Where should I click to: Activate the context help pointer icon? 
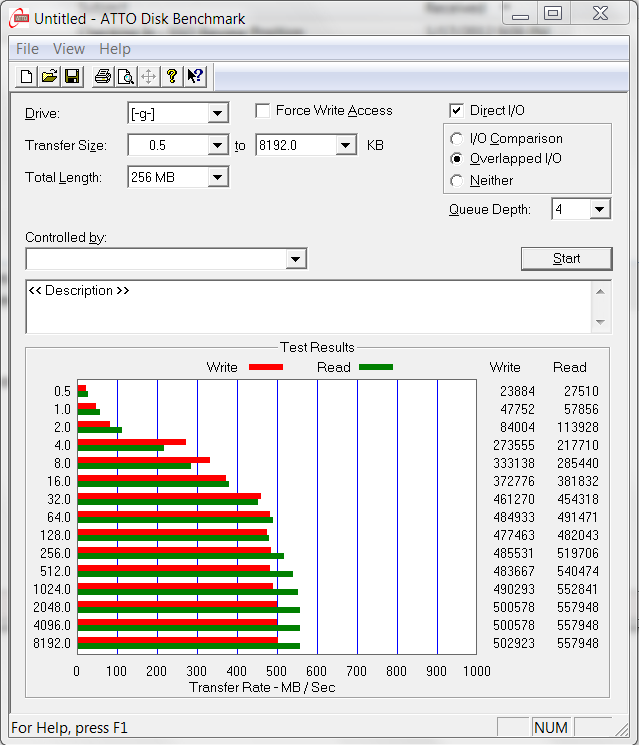(195, 77)
